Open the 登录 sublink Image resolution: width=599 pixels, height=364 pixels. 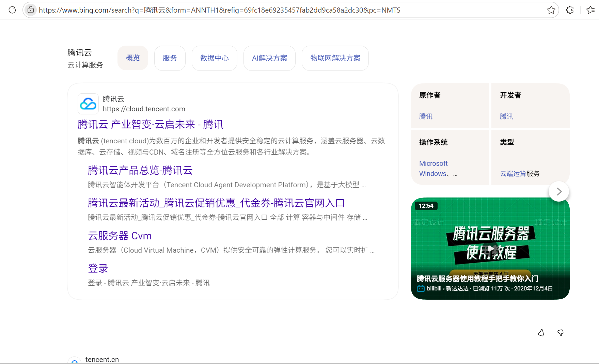click(98, 268)
